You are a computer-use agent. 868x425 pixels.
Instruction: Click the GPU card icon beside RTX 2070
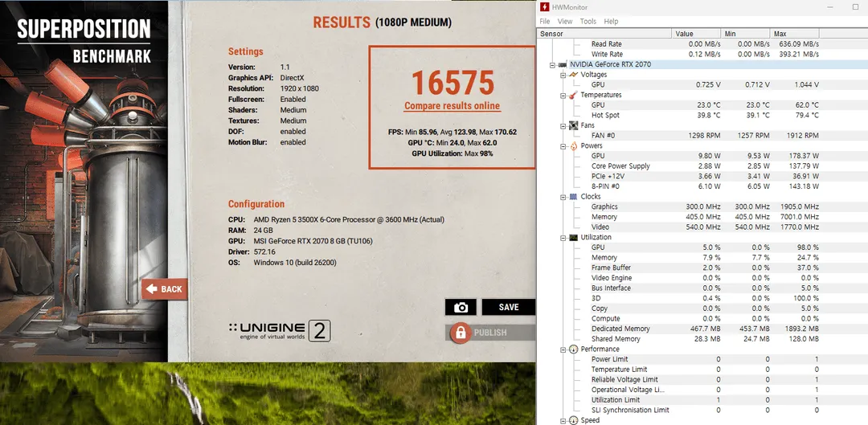click(563, 65)
